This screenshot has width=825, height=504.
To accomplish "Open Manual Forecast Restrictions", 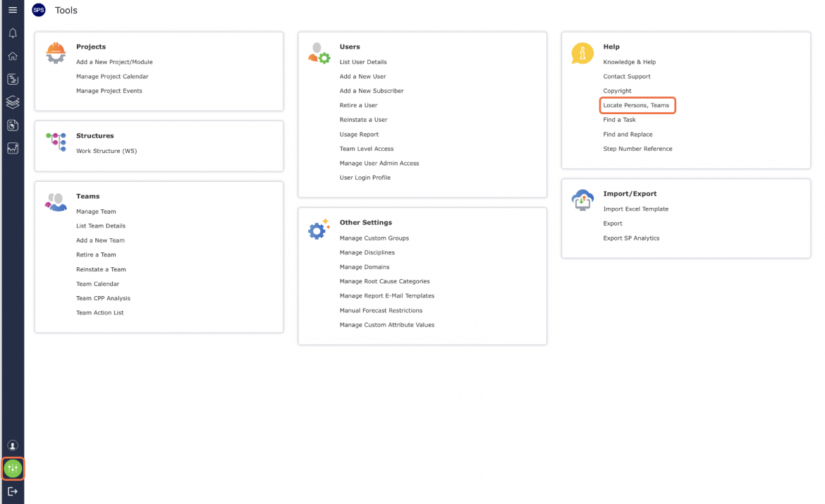I will pos(381,311).
